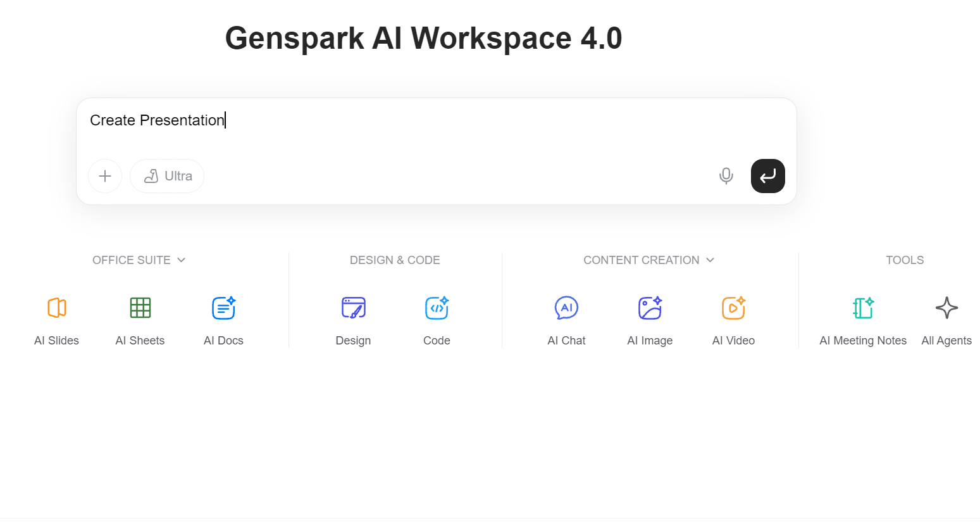Click the AI Image label
The image size is (980, 523).
pos(650,341)
